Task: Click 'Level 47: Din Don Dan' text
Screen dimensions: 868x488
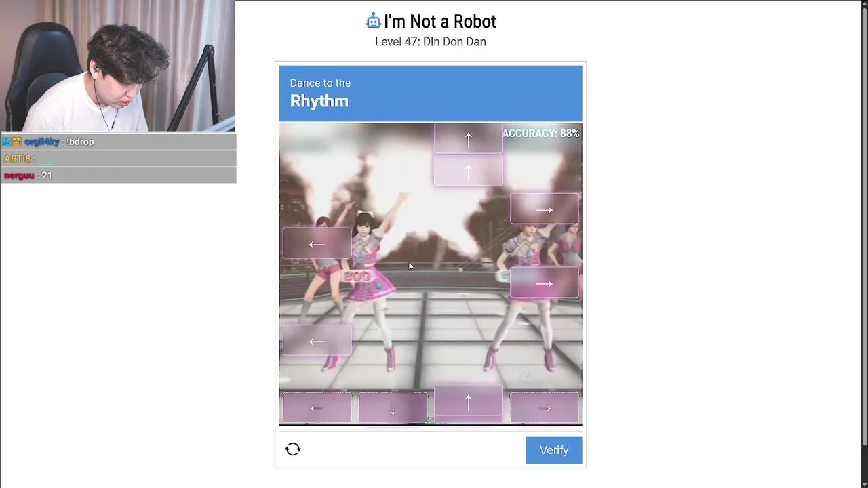Action: click(x=431, y=42)
